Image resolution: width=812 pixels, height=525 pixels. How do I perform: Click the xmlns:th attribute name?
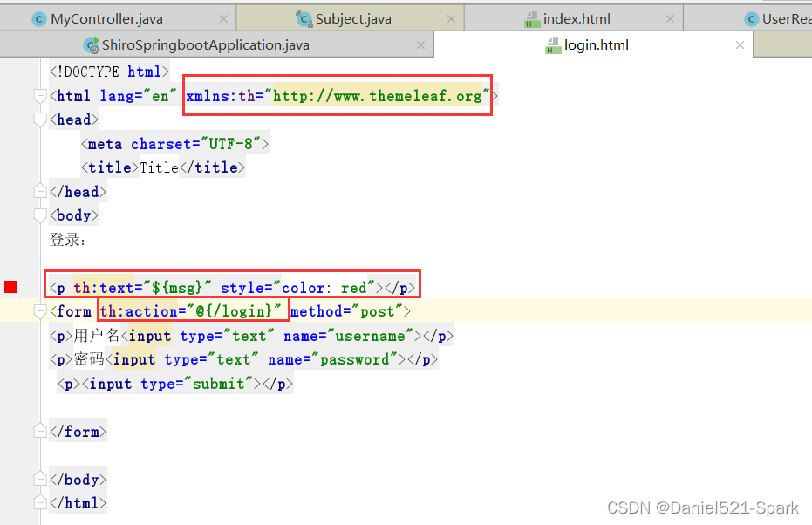click(x=221, y=96)
